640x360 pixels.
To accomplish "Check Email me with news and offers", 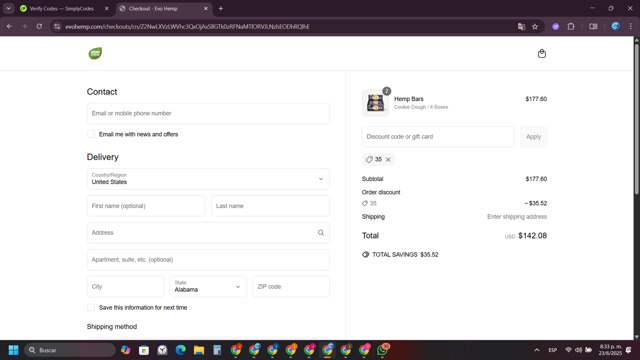I will [x=91, y=134].
